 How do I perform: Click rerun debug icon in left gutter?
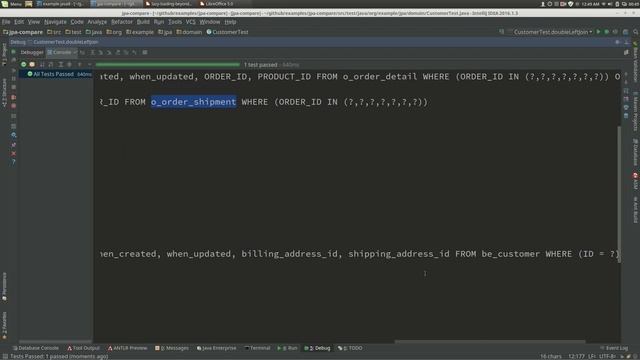tap(13, 52)
